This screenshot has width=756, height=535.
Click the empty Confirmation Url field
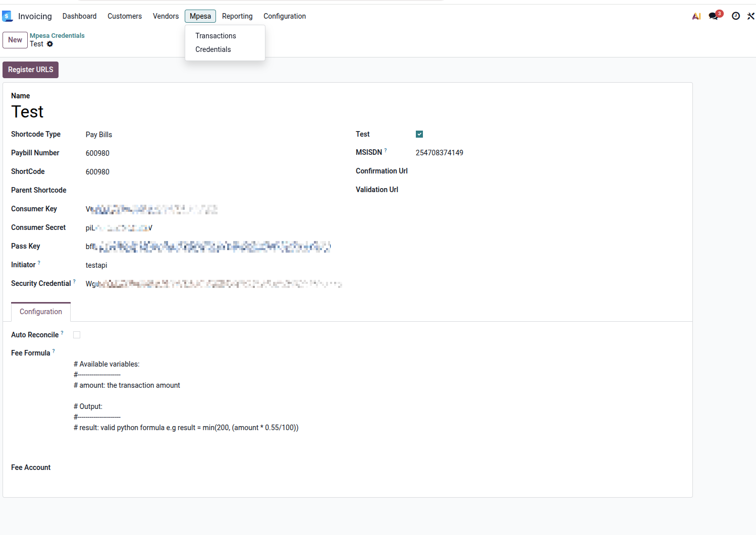[550, 171]
